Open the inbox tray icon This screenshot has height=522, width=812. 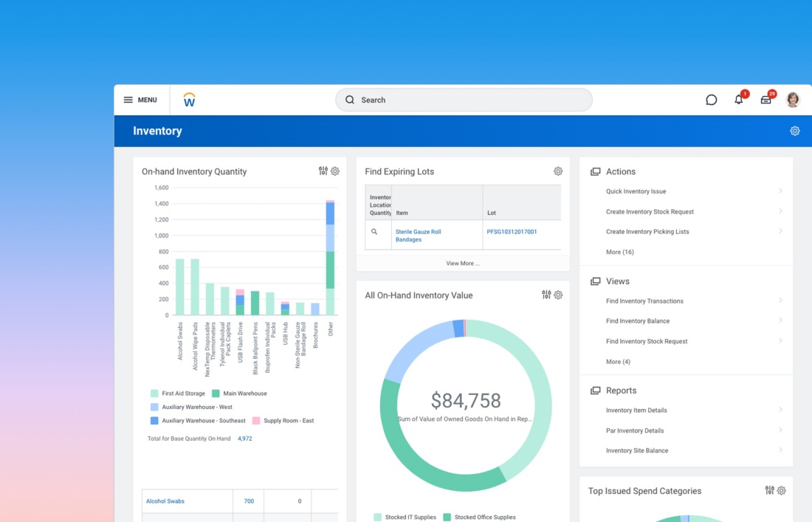tap(765, 100)
